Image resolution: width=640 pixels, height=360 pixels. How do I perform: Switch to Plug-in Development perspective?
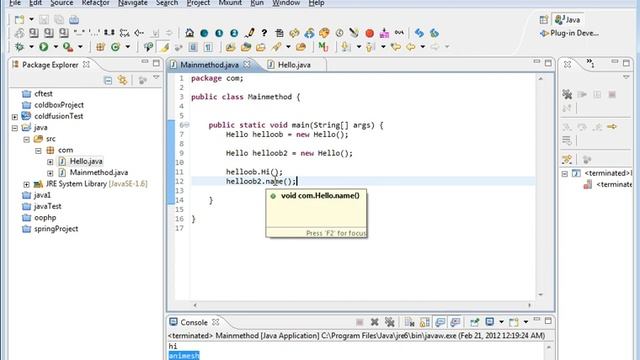(x=570, y=33)
